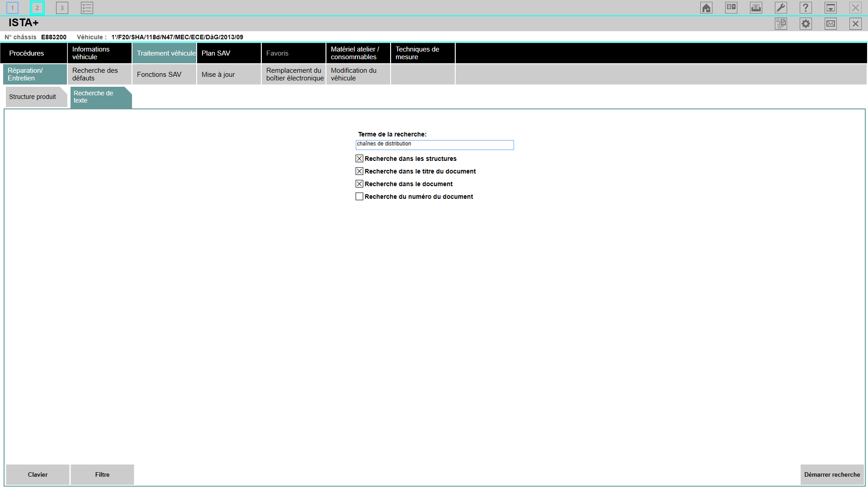Open the gear settings icon
Image resolution: width=868 pixels, height=488 pixels.
(806, 23)
